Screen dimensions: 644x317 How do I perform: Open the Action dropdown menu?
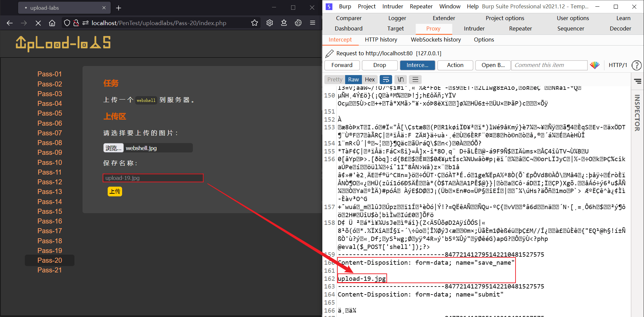click(x=455, y=65)
